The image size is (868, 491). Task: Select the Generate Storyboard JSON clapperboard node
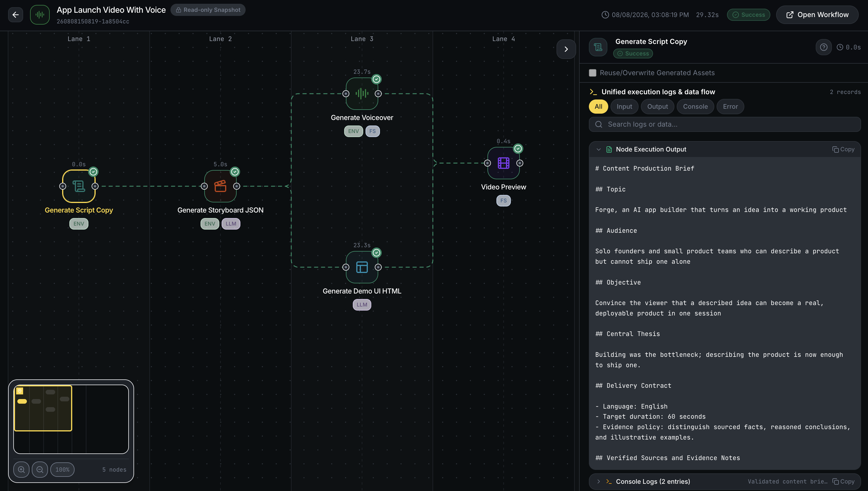pos(220,186)
